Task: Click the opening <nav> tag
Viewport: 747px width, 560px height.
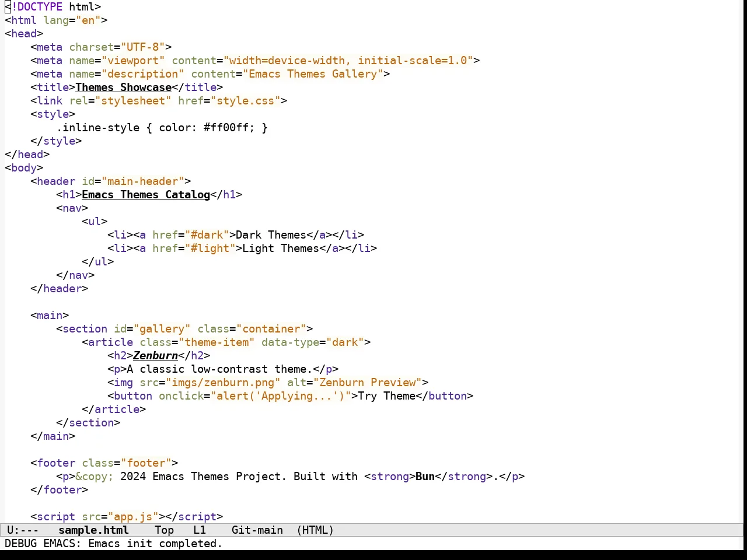Action: [x=72, y=208]
